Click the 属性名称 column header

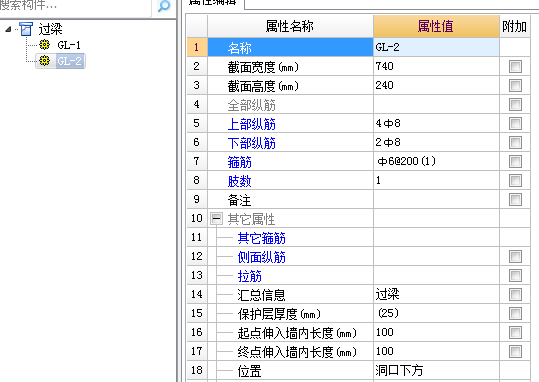tap(290, 26)
